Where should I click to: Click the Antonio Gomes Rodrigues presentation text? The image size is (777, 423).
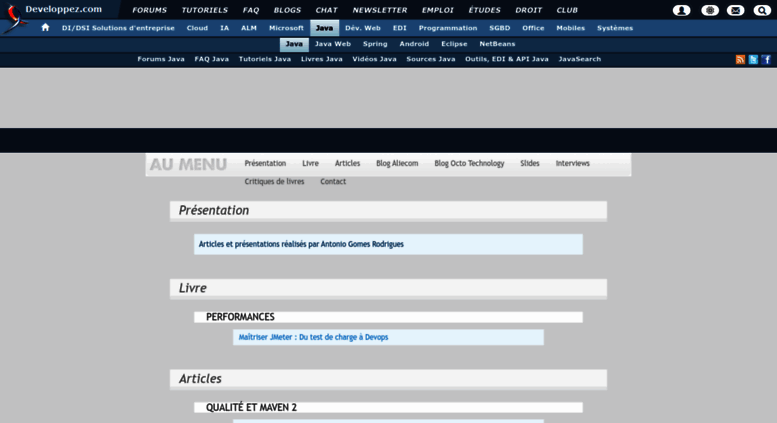(301, 244)
